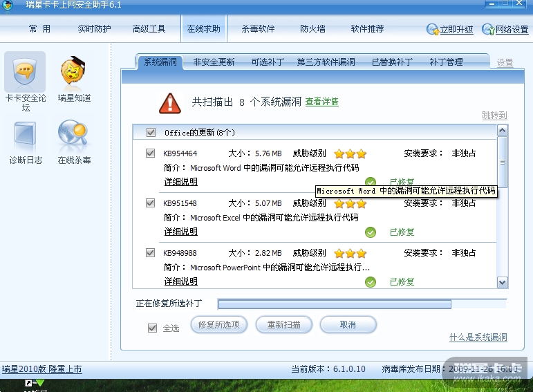
Task: Uncheck the KB954464 patch checkbox
Action: point(150,153)
